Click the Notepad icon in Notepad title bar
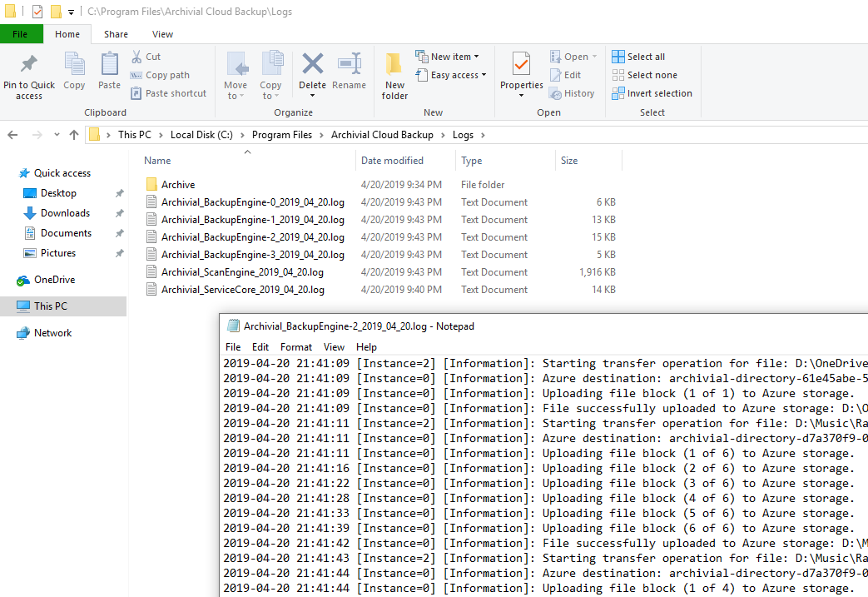The image size is (868, 597). pyautogui.click(x=234, y=326)
